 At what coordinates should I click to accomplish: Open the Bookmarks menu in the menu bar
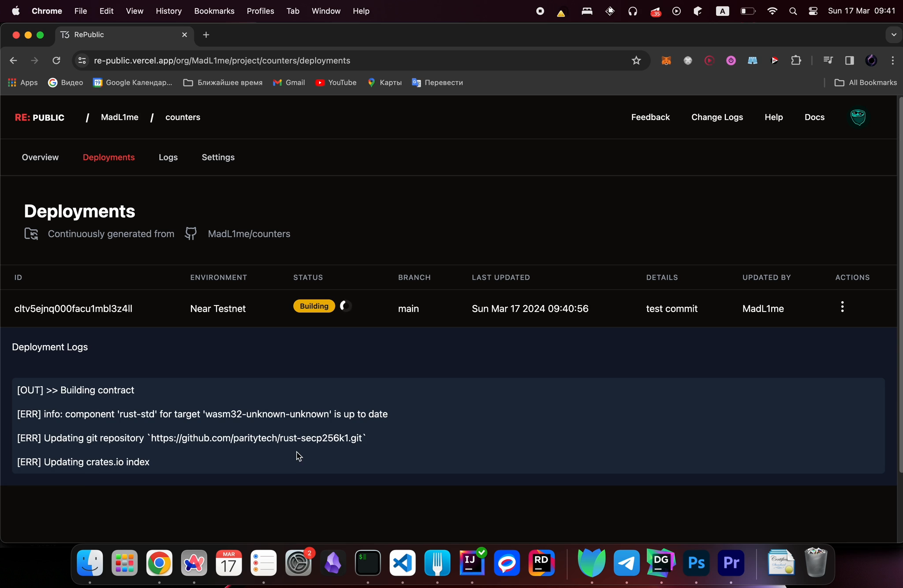214,11
